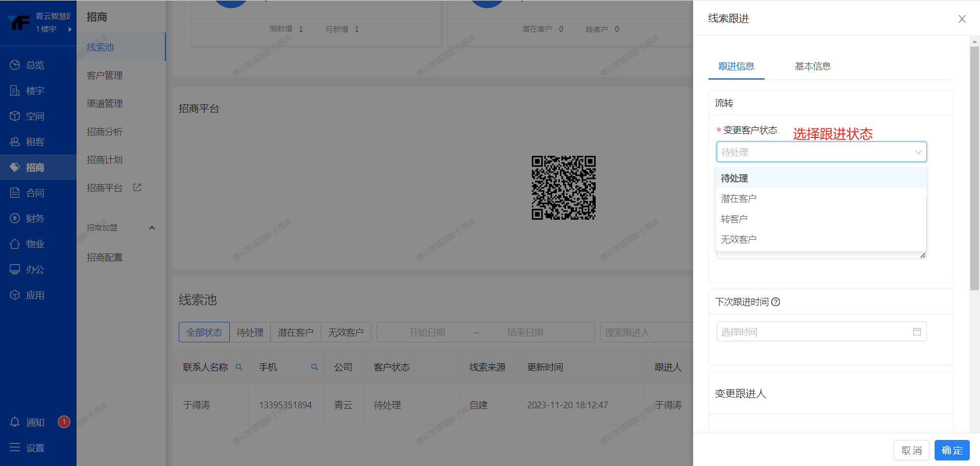Viewport: 980px width, 466px height.
Task: Open 客户管理 in the submenu
Action: point(105,76)
